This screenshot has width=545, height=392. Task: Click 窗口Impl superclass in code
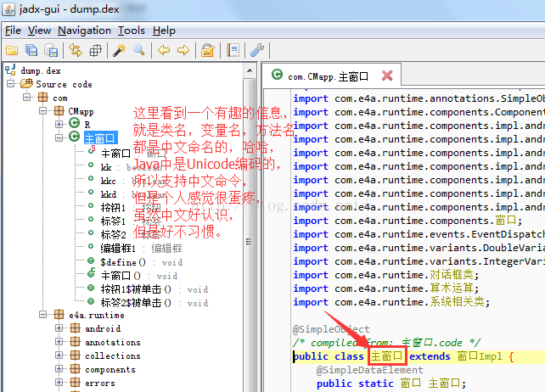(x=480, y=356)
